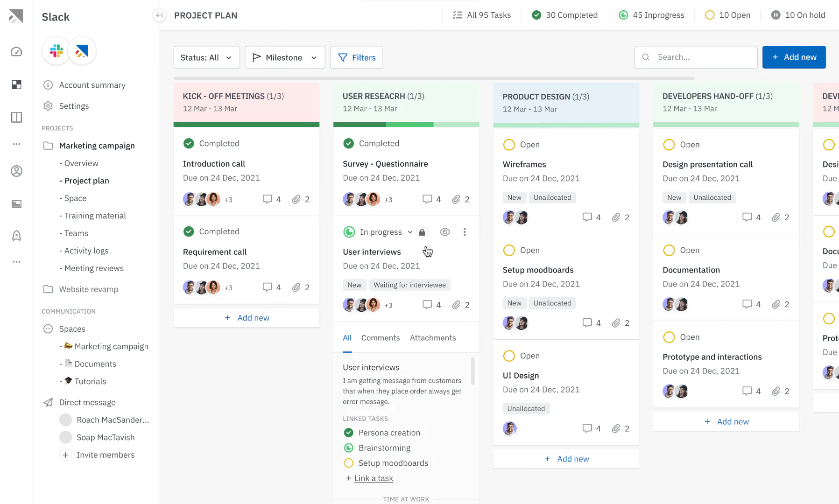Open three-dot menu on User interviews card
The height and width of the screenshot is (504, 839).
point(465,232)
